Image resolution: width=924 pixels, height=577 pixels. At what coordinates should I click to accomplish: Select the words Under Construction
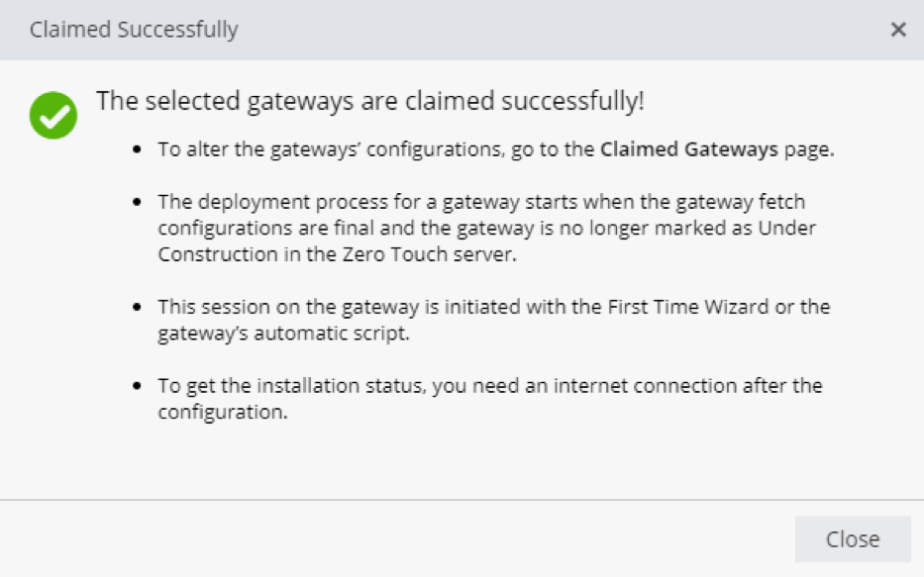[x=486, y=241]
